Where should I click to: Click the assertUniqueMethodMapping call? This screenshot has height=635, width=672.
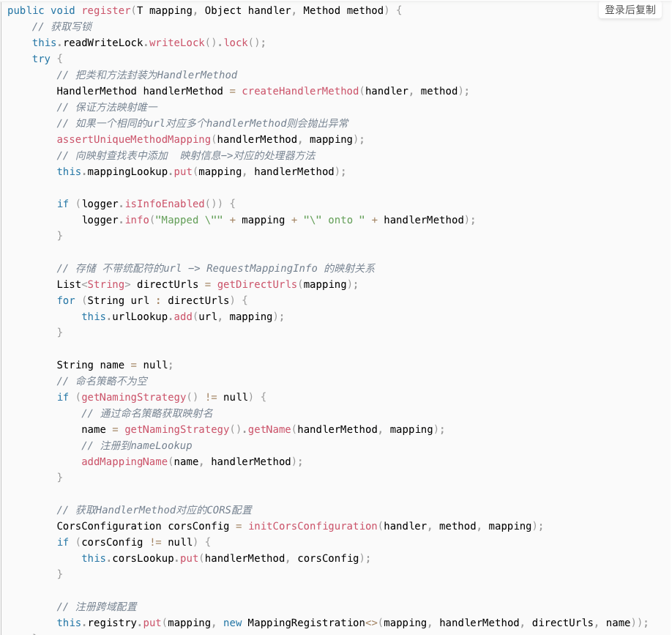coord(210,139)
